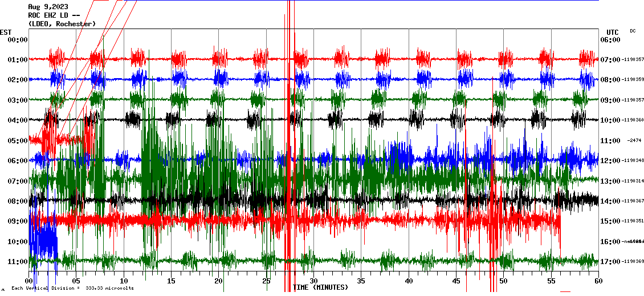Click the -1190369 DC offset value
Viewport: 644px width, 296px height.
point(633,262)
